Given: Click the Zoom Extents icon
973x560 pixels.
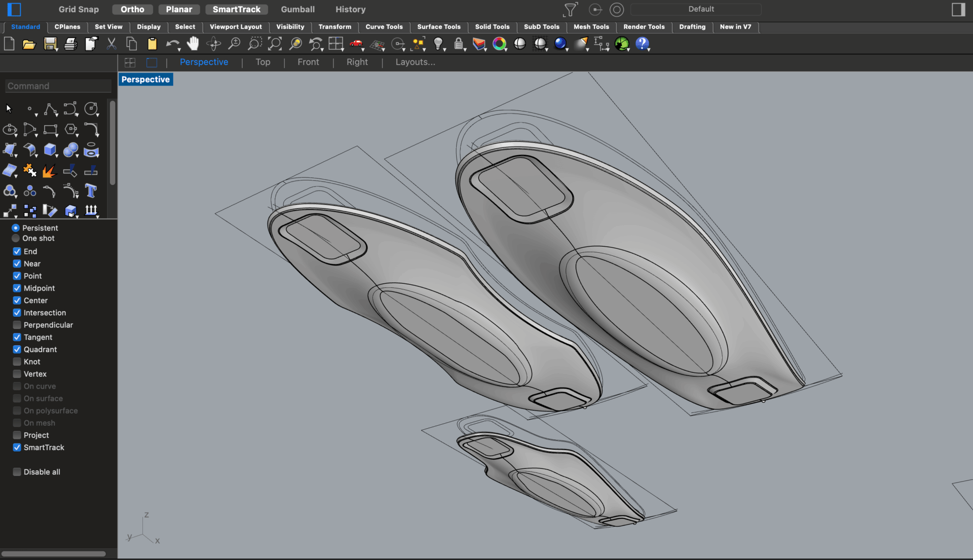Looking at the screenshot, I should (x=275, y=44).
